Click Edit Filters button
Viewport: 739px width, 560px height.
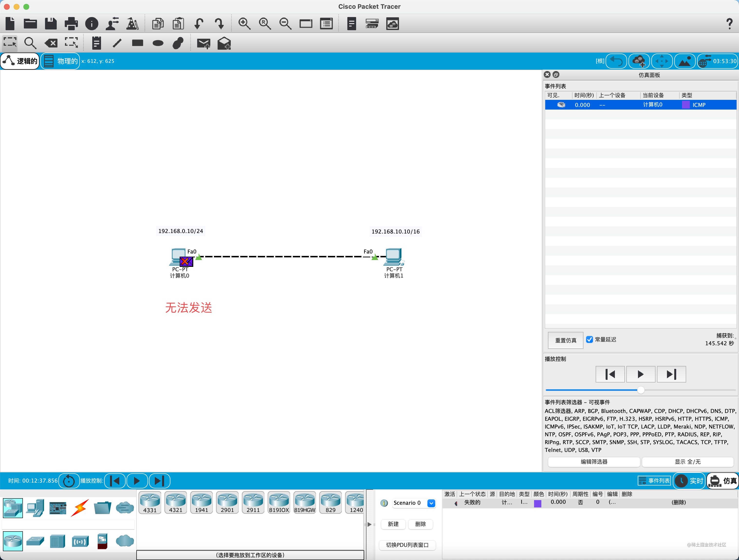click(x=594, y=462)
